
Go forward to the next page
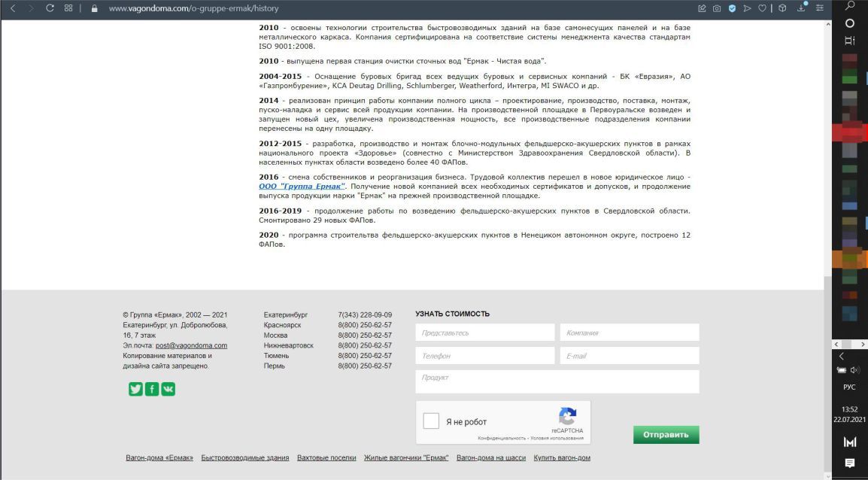[31, 8]
